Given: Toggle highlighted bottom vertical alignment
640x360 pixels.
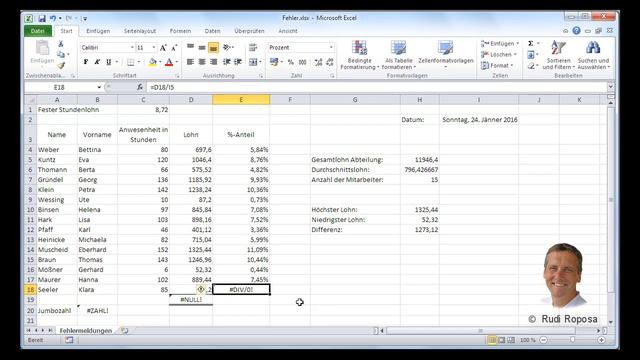Looking at the screenshot, I should coord(213,48).
